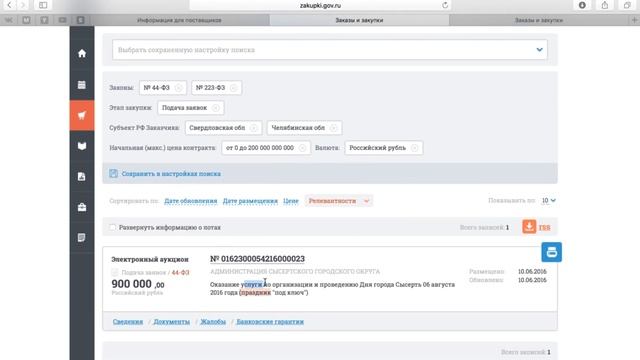Image resolution: width=640 pixels, height=360 pixels.
Task: Click the zakupki.gov.ru address bar
Action: coord(320,5)
